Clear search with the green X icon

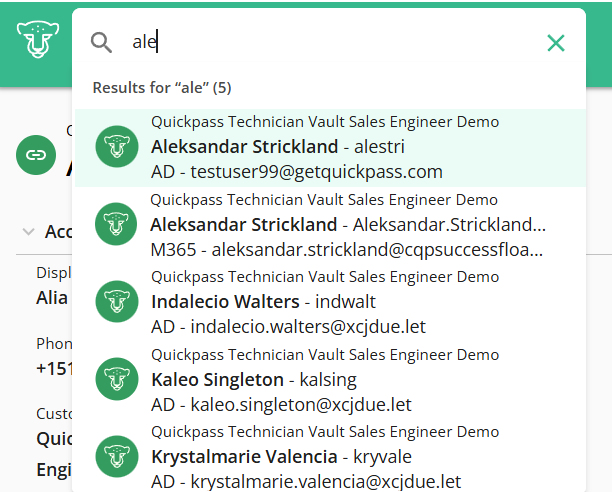(x=556, y=42)
